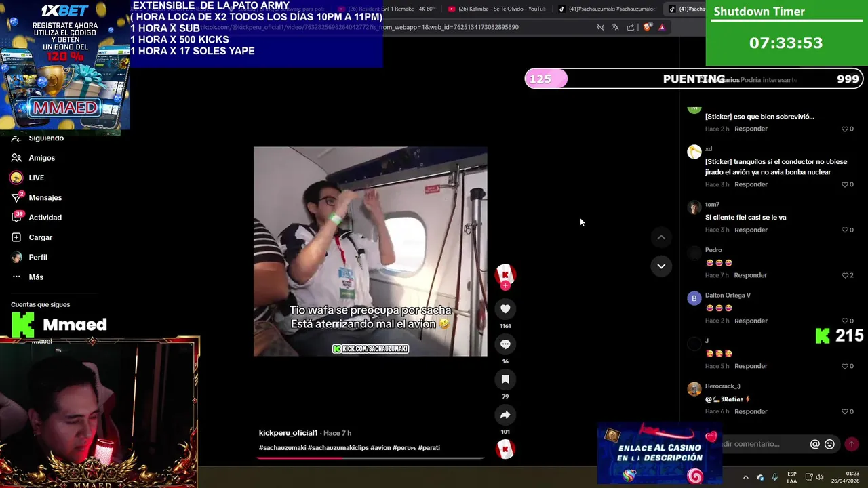868x488 pixels.
Task: Open the comments bubble icon showing 16
Action: click(x=505, y=344)
